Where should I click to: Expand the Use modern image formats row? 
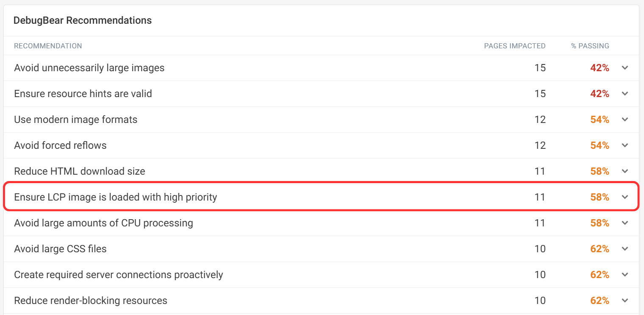[x=624, y=120]
